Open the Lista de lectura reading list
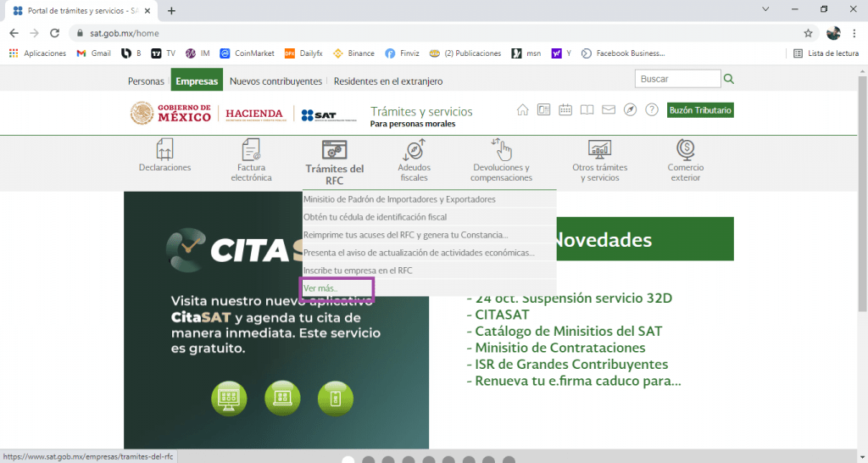 pyautogui.click(x=826, y=53)
